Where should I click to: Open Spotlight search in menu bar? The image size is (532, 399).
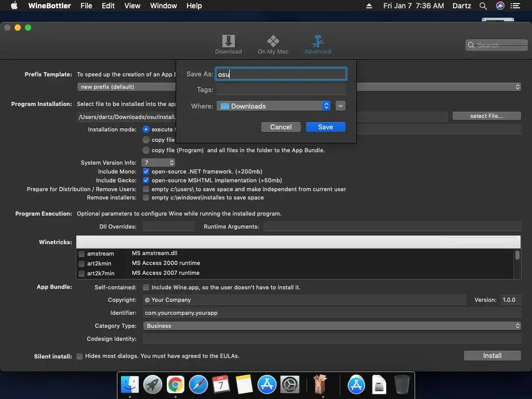point(483,6)
